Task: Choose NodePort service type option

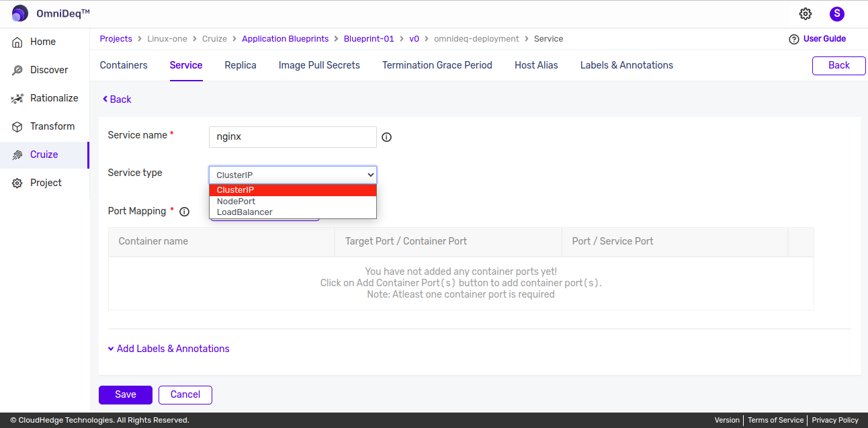Action: point(293,201)
